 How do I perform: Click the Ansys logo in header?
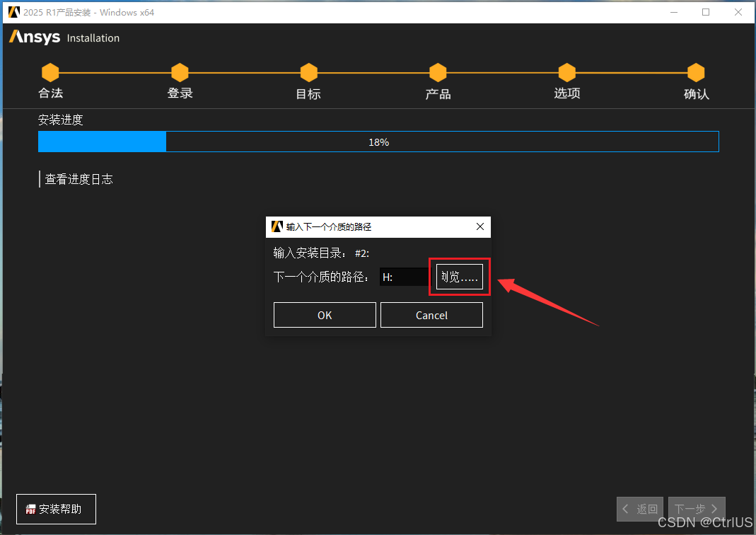tap(35, 37)
